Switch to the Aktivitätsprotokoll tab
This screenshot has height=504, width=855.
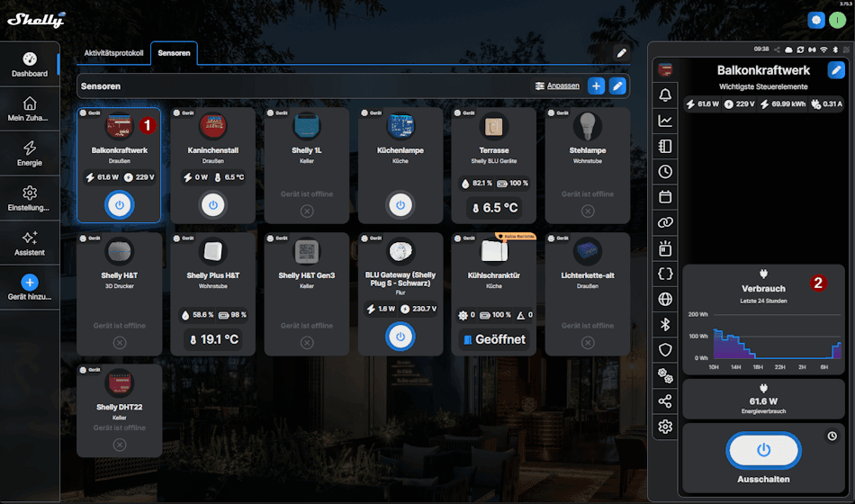[113, 53]
